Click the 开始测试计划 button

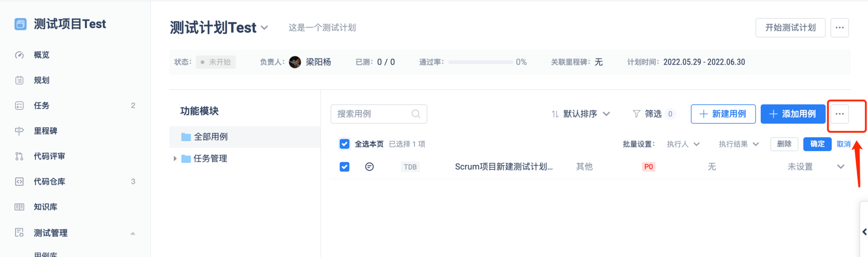point(790,28)
